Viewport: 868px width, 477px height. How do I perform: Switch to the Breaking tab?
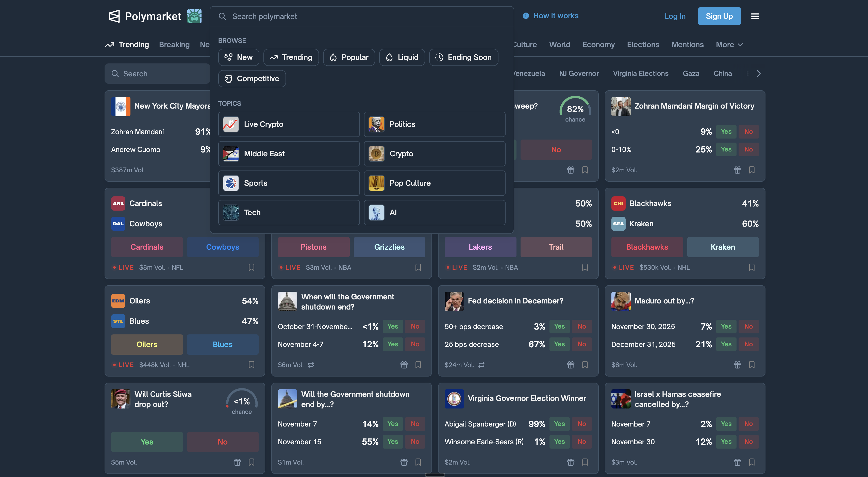coord(174,45)
